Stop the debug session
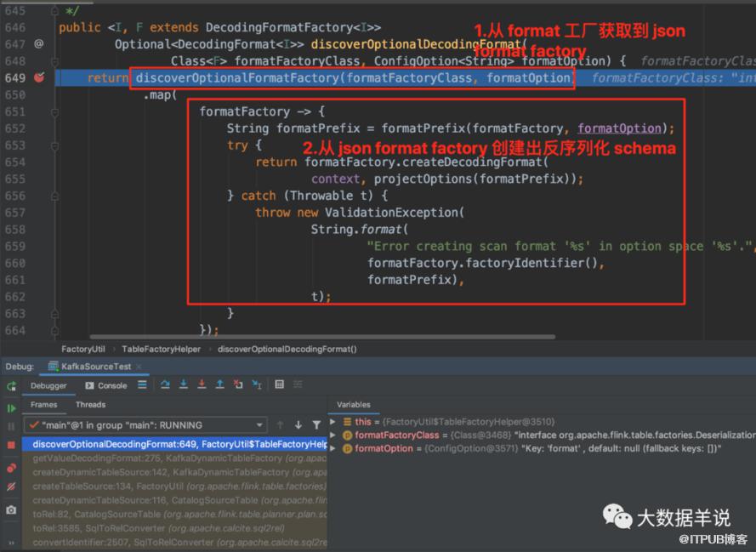 12,445
